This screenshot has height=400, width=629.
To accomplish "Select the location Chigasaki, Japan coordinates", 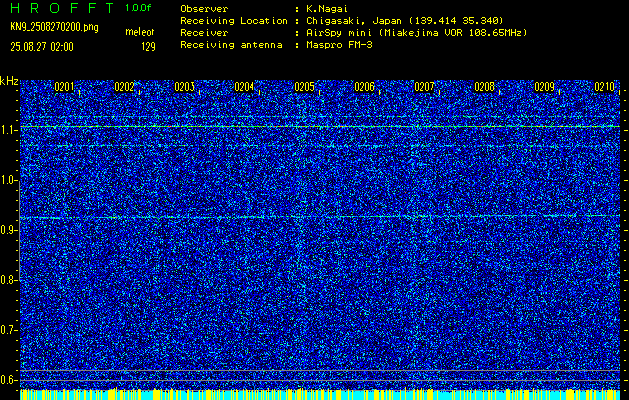I will pos(405,21).
